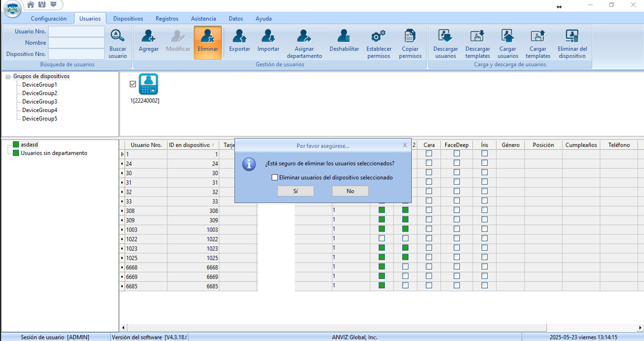Switch to the Dispositivos tab

(128, 18)
